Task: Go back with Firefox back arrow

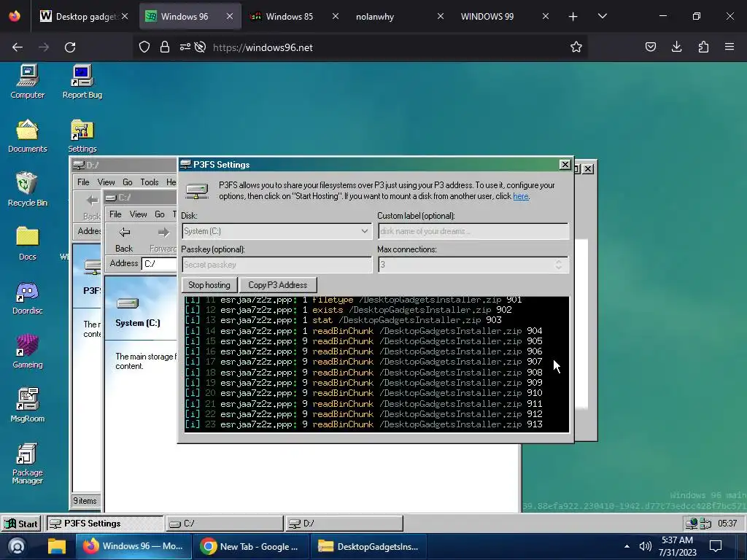Action: point(18,47)
